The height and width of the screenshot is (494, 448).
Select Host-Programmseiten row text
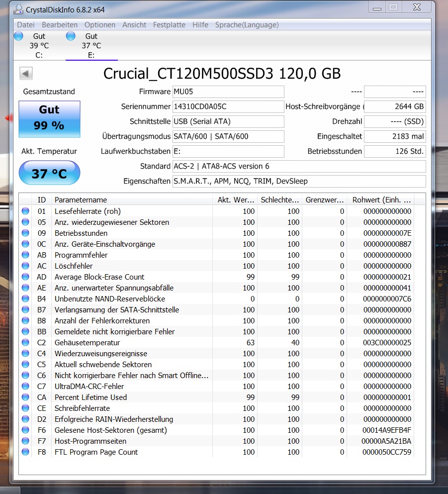coord(90,441)
